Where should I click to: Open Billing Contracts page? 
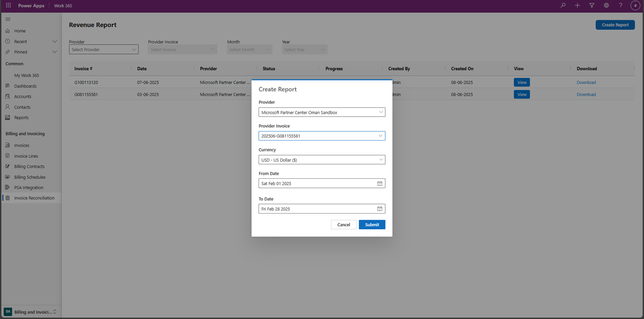(29, 166)
